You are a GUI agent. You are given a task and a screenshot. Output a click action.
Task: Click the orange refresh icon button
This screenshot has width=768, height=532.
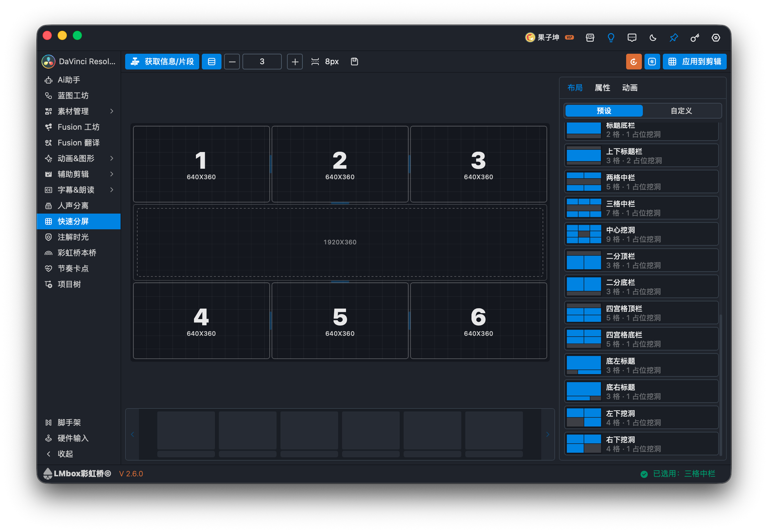pyautogui.click(x=634, y=61)
